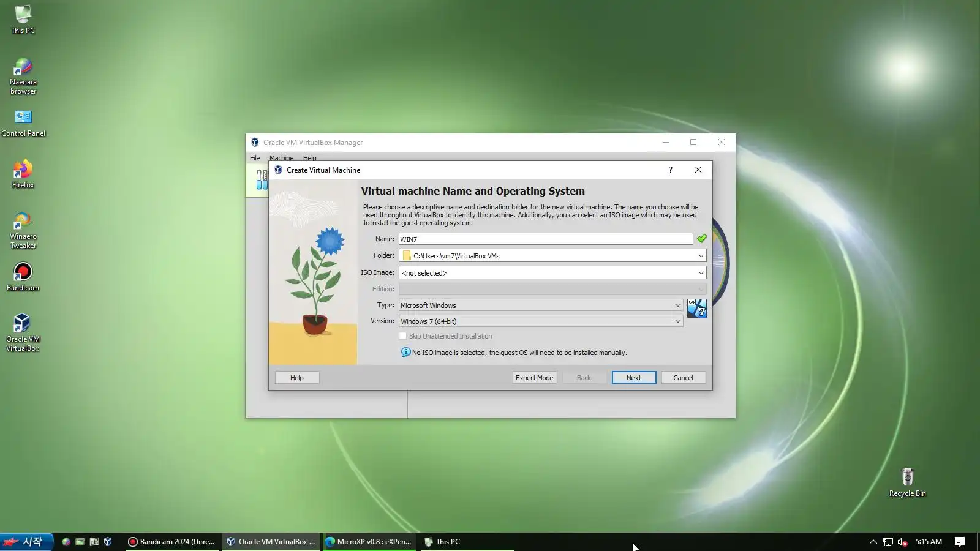Image resolution: width=980 pixels, height=551 pixels.
Task: Click the Tools icon in VirtualBox Manager
Action: point(262,179)
